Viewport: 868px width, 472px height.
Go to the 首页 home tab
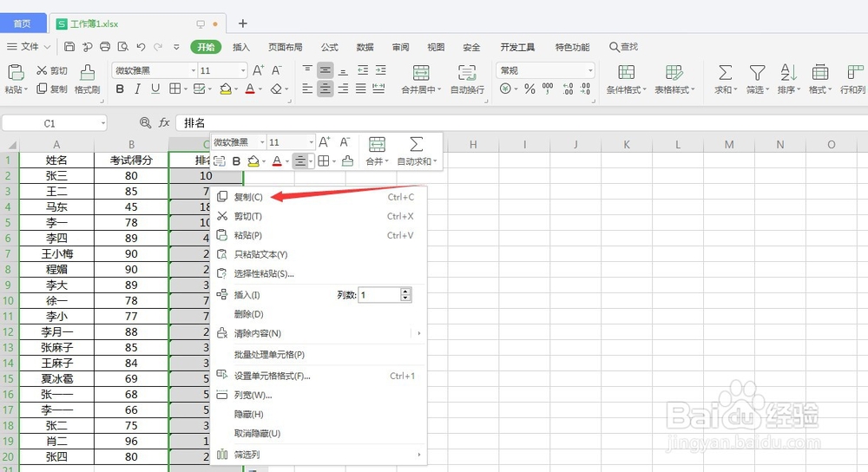pos(23,23)
